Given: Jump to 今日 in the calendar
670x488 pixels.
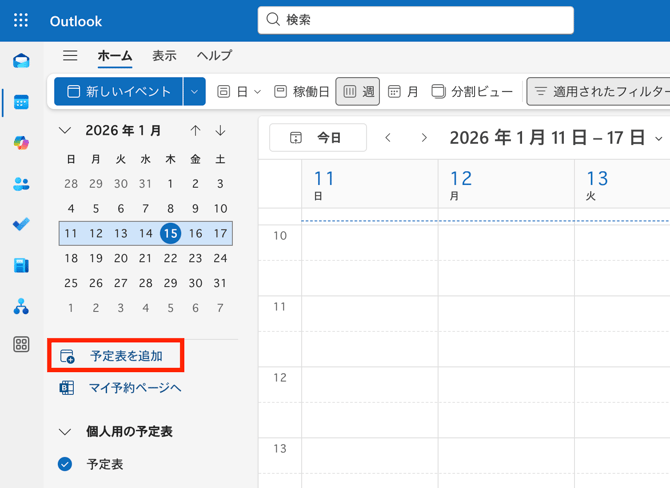Looking at the screenshot, I should [318, 138].
